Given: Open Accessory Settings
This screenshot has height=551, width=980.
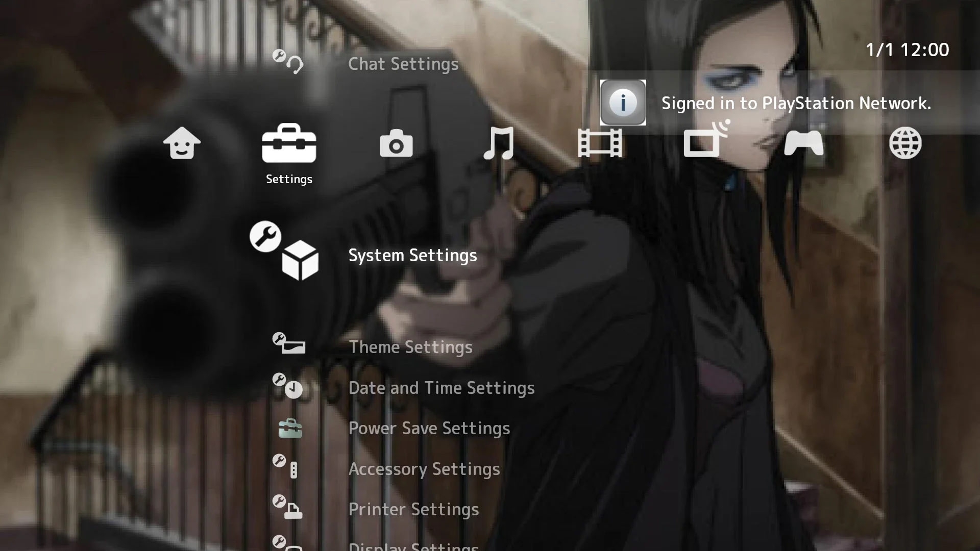Looking at the screenshot, I should click(424, 469).
